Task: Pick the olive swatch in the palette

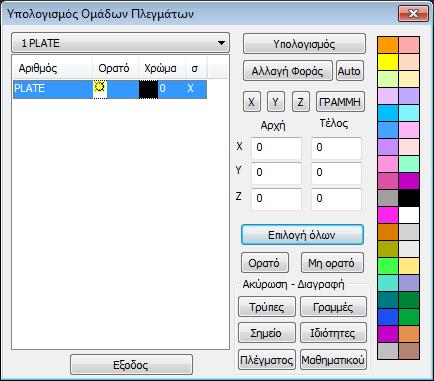Action: [388, 249]
